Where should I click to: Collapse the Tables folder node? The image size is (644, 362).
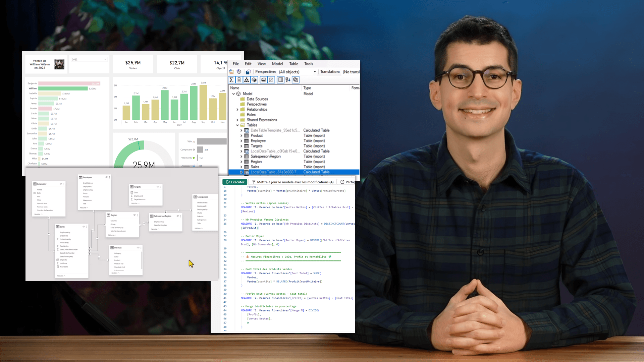(x=237, y=125)
